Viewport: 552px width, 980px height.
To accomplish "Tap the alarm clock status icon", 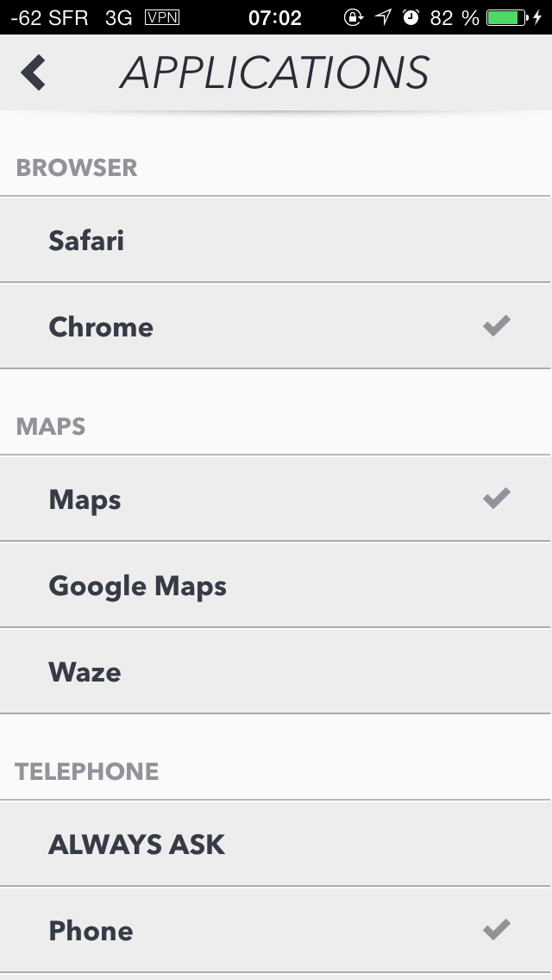I will [x=411, y=17].
